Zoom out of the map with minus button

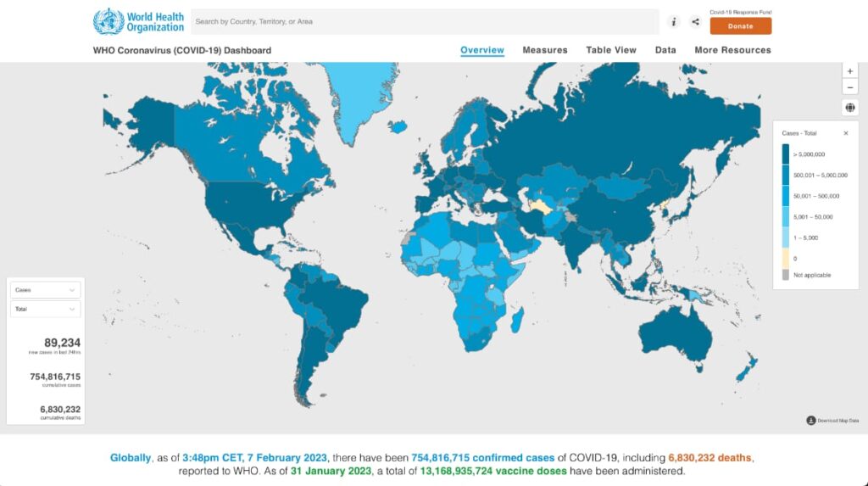[849, 87]
